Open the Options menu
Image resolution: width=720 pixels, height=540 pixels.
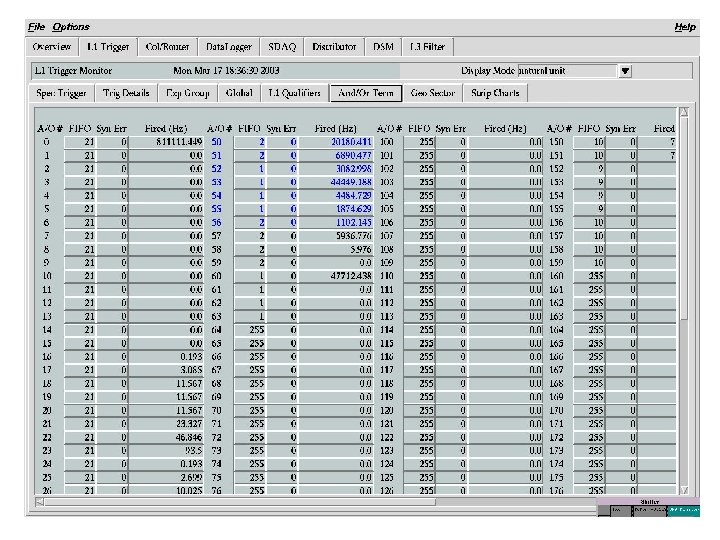(x=71, y=27)
